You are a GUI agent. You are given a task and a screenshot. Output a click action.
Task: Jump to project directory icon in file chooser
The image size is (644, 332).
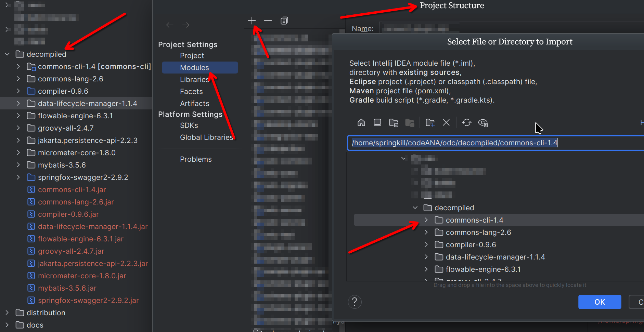(394, 122)
